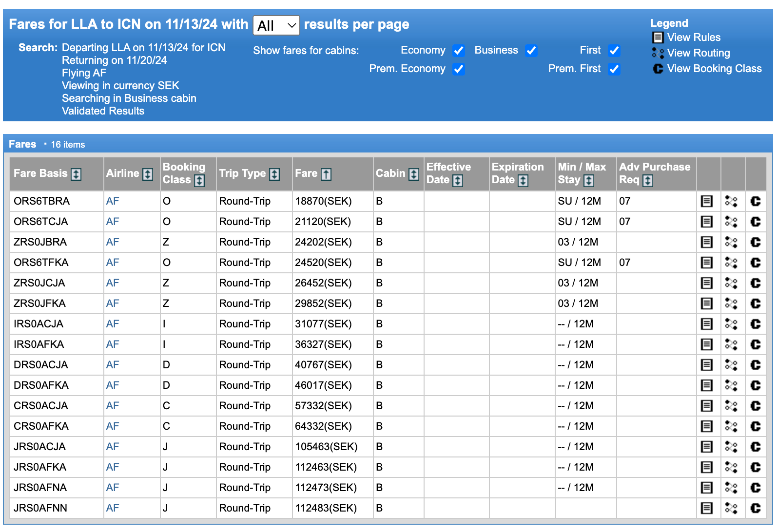Uncheck the Economy cabin checkbox
This screenshot has width=777, height=532.
(458, 51)
